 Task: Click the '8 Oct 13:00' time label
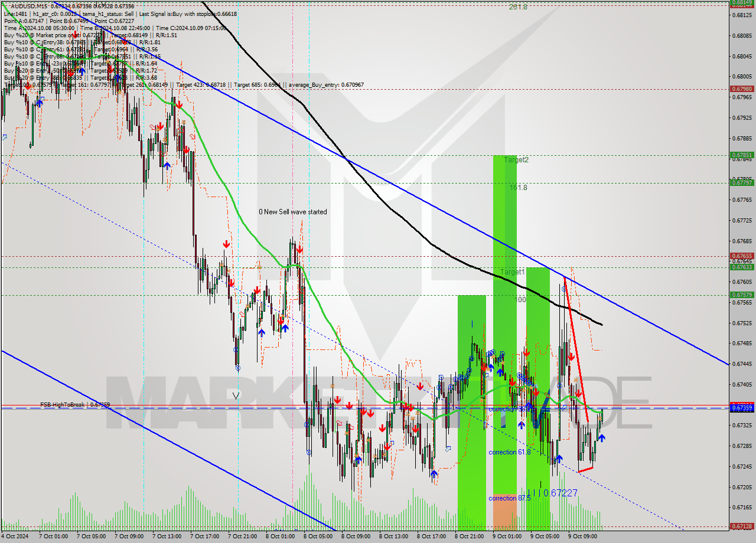pos(394,537)
